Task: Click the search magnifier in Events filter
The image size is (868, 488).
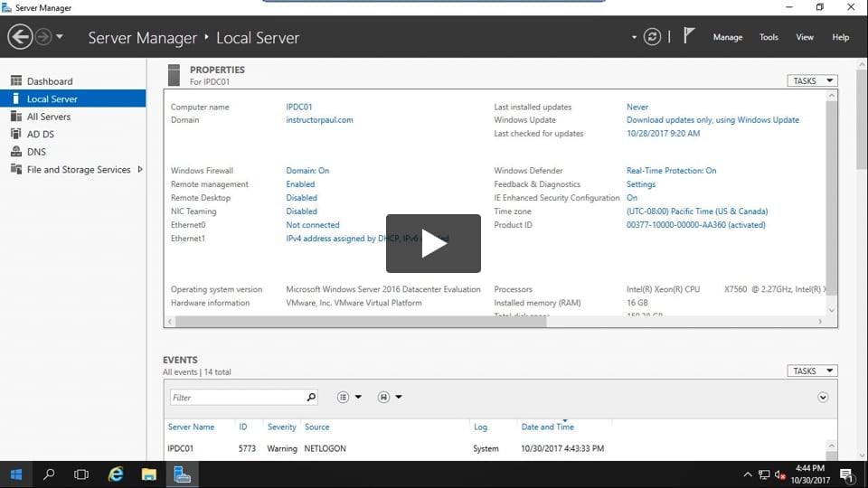Action: (311, 397)
